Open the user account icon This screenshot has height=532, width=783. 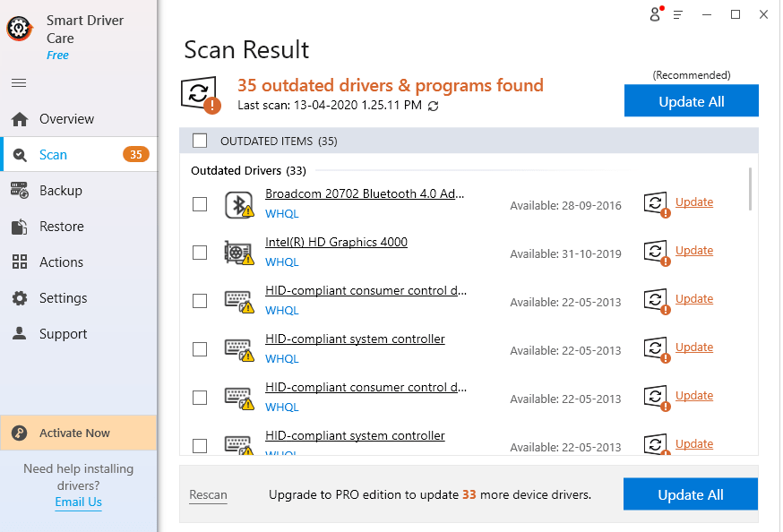pos(656,14)
